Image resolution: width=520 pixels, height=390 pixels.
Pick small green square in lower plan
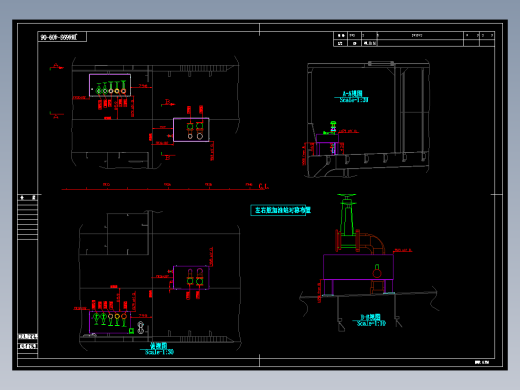[131, 331]
